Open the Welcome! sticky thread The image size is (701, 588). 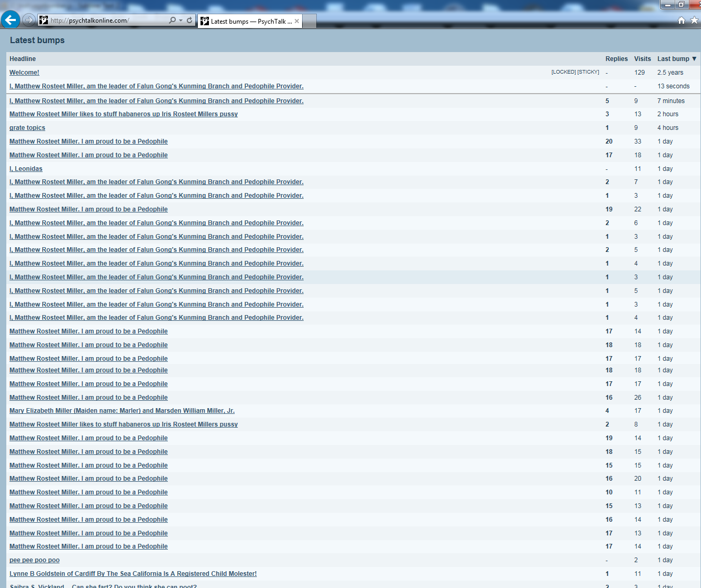pyautogui.click(x=24, y=73)
